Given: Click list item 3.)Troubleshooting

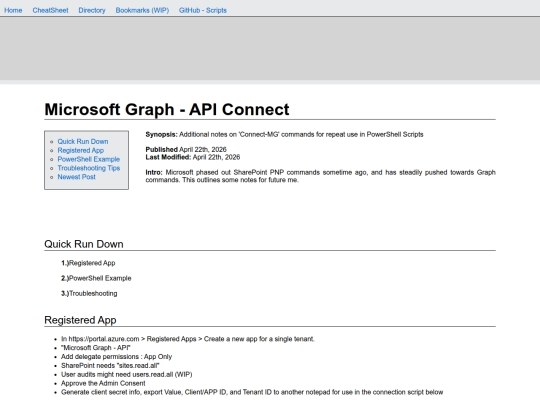Looking at the screenshot, I should point(89,293).
